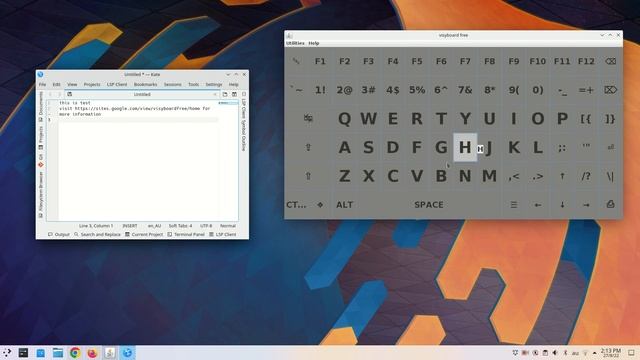
Task: Click show desktop icon at taskbar end
Action: (631, 353)
